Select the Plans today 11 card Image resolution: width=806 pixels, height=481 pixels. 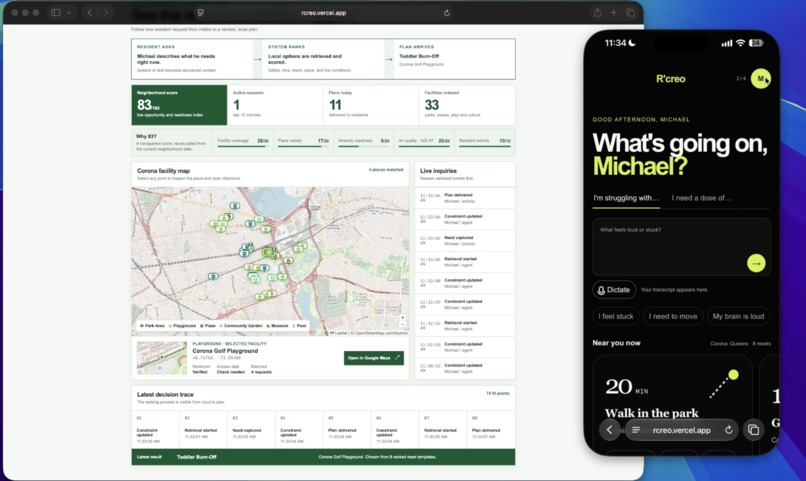tap(371, 105)
